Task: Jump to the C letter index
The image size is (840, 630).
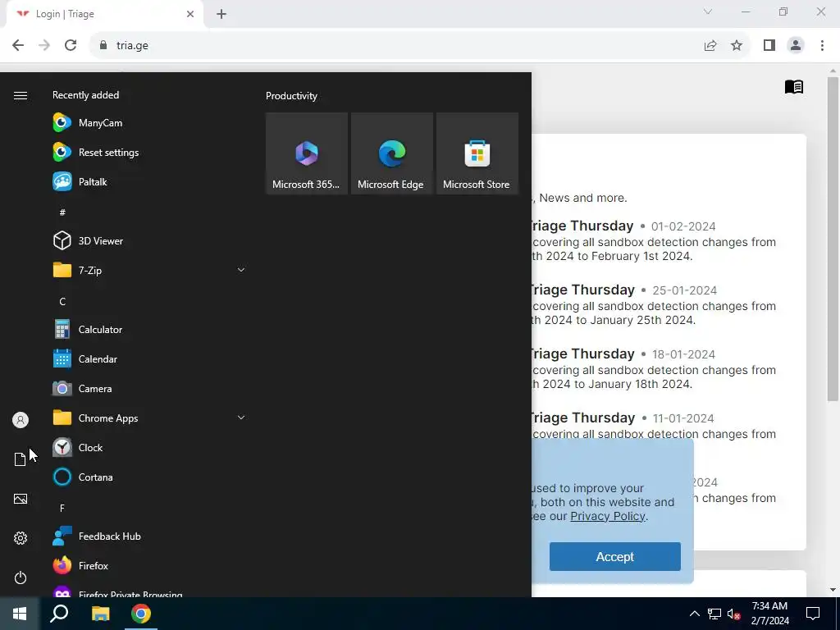Action: (62, 302)
